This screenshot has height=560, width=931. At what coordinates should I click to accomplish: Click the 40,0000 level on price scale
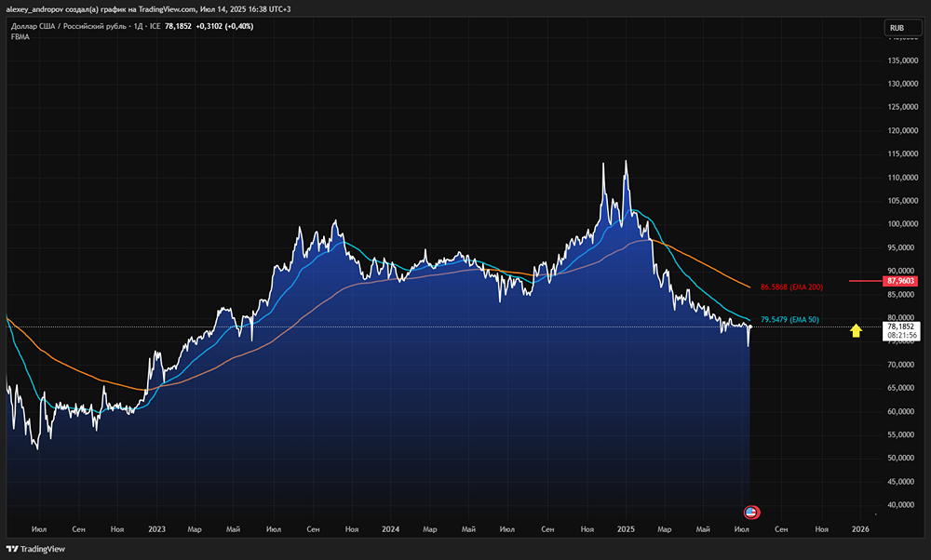point(900,505)
